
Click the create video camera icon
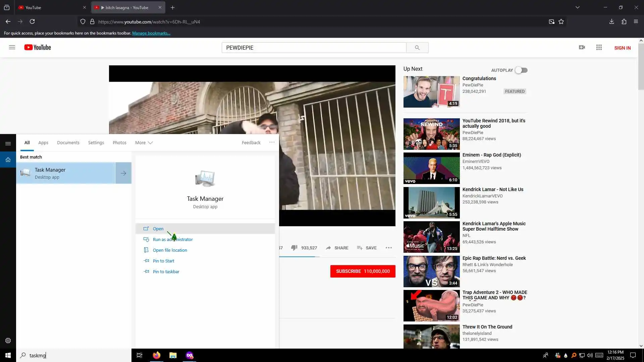[582, 48]
